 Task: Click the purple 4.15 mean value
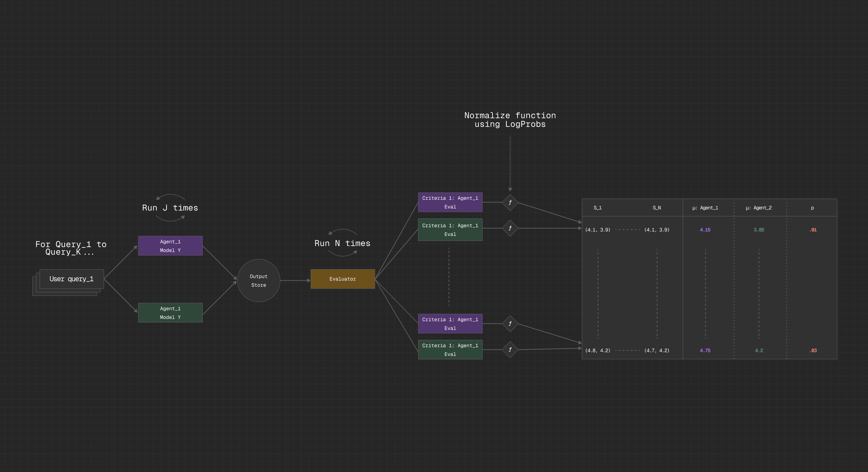click(705, 230)
